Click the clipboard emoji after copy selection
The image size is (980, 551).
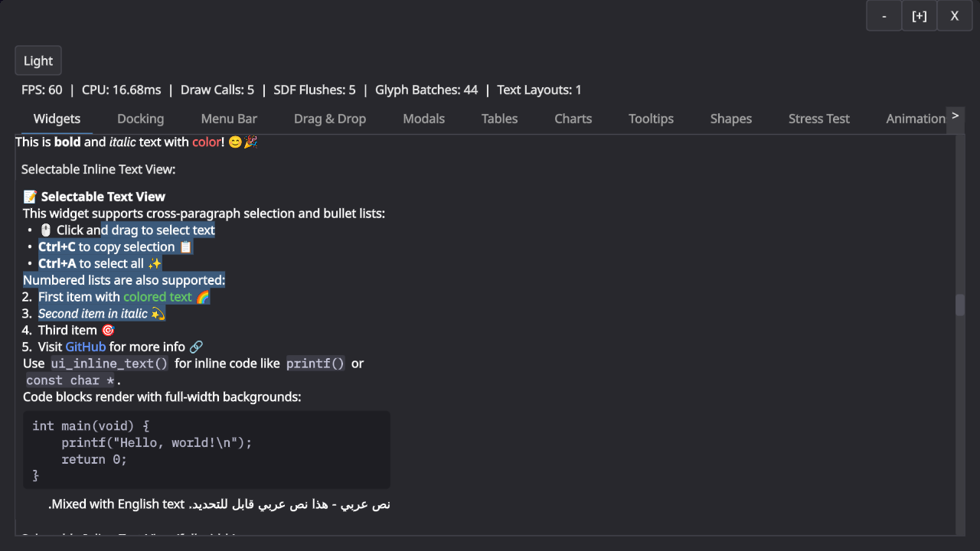(x=185, y=246)
